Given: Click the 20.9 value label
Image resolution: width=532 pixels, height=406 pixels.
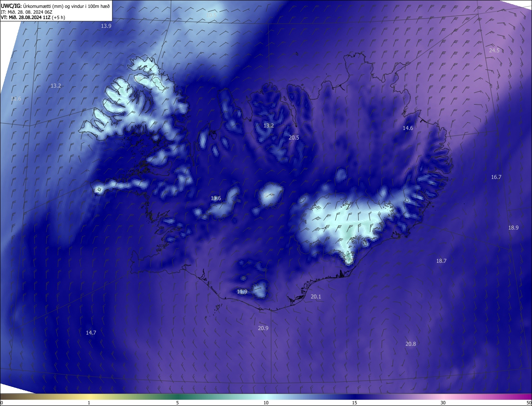Looking at the screenshot, I should (263, 328).
